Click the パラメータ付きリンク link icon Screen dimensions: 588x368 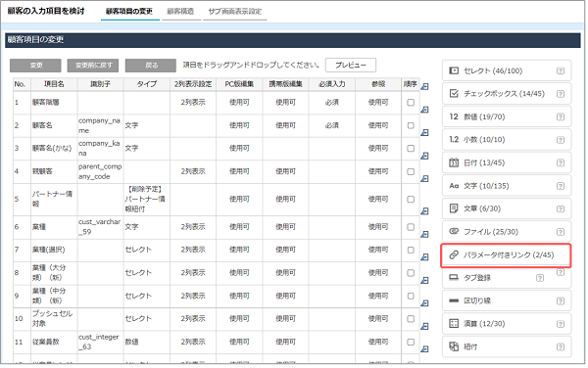[454, 254]
